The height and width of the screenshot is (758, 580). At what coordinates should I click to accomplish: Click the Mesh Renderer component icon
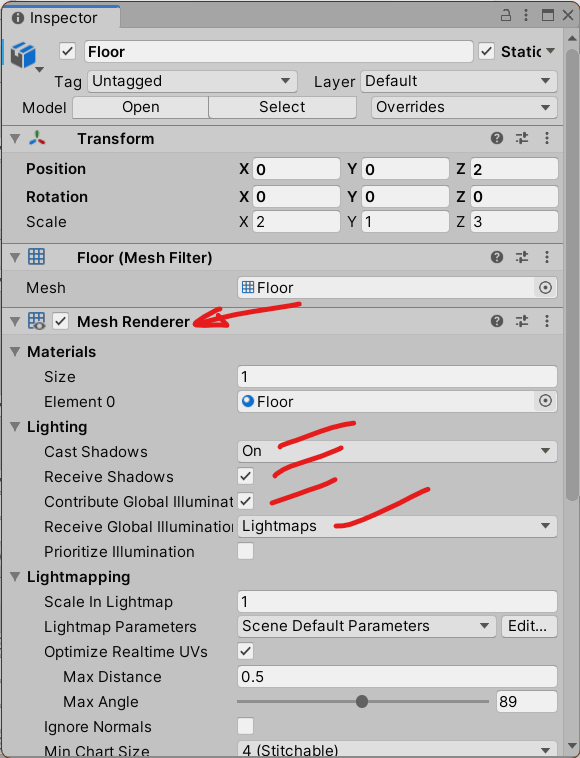click(37, 321)
